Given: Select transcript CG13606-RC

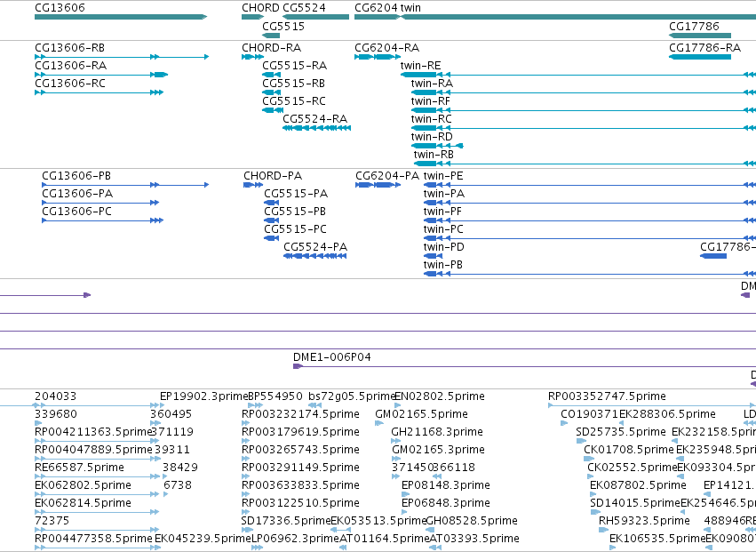Looking at the screenshot, I should click(x=70, y=84).
